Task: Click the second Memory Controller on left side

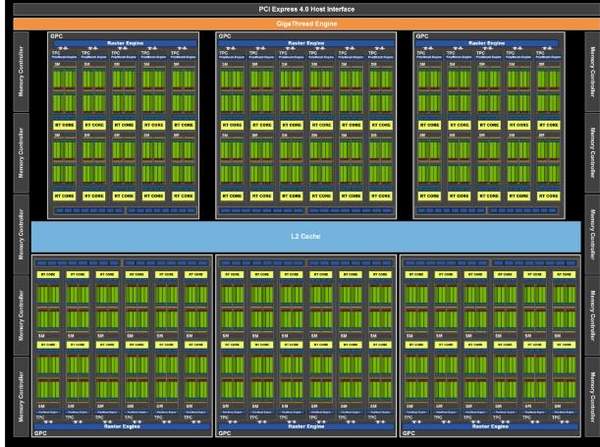Action: 20,153
